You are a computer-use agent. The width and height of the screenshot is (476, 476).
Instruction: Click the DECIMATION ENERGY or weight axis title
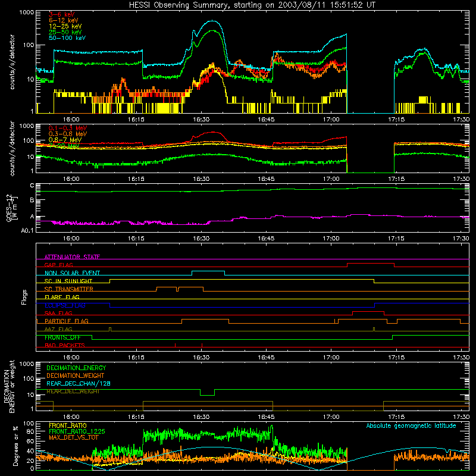tap(9, 387)
